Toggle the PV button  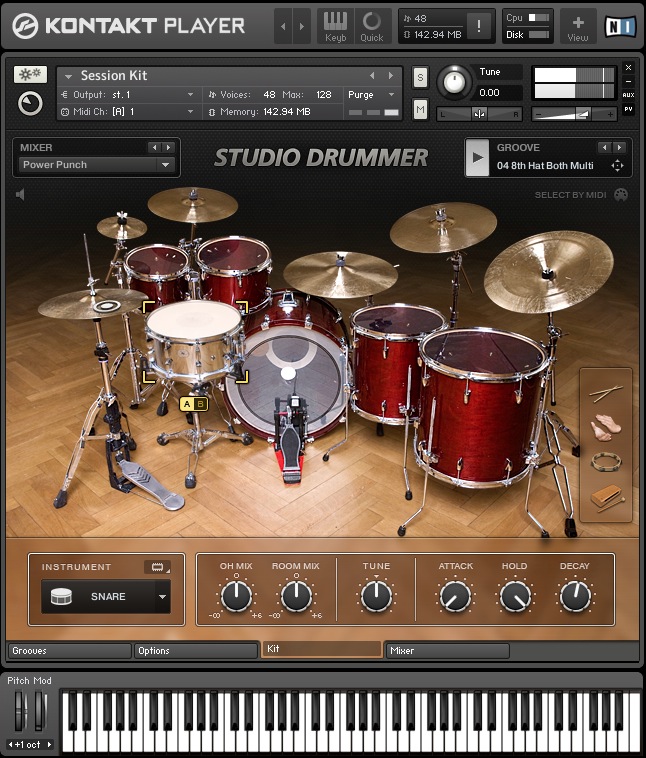pyautogui.click(x=628, y=109)
